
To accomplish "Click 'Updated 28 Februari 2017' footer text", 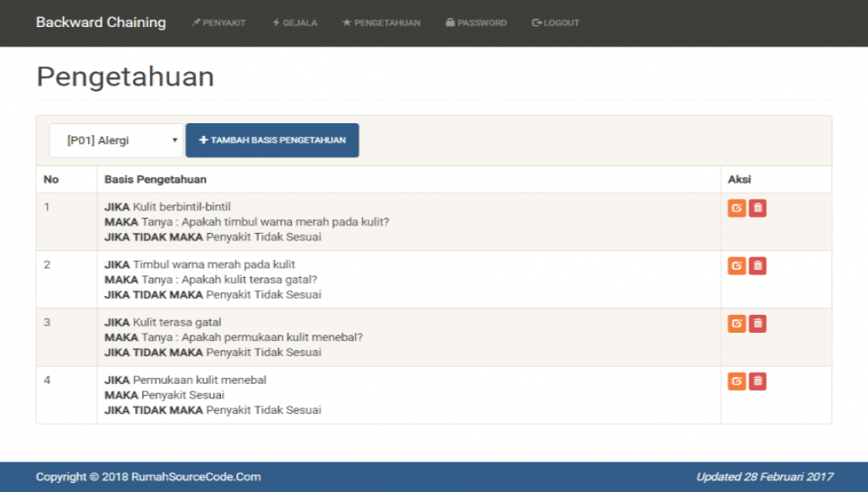I will click(765, 477).
